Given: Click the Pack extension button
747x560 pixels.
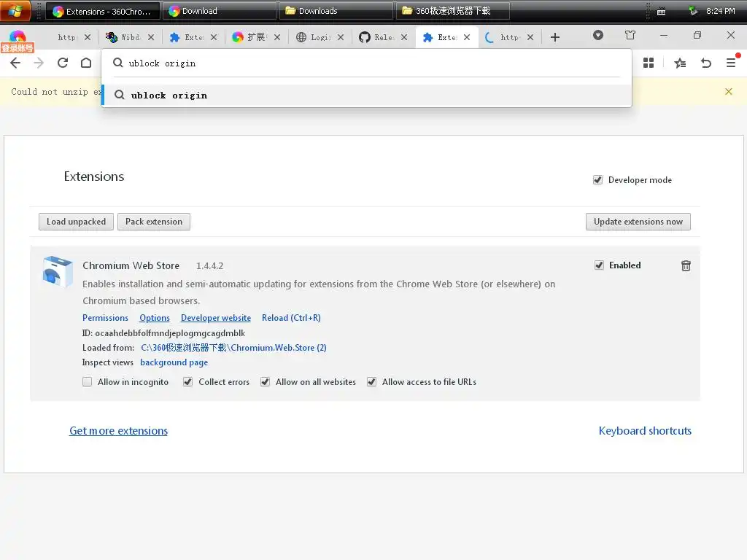Looking at the screenshot, I should coord(154,222).
